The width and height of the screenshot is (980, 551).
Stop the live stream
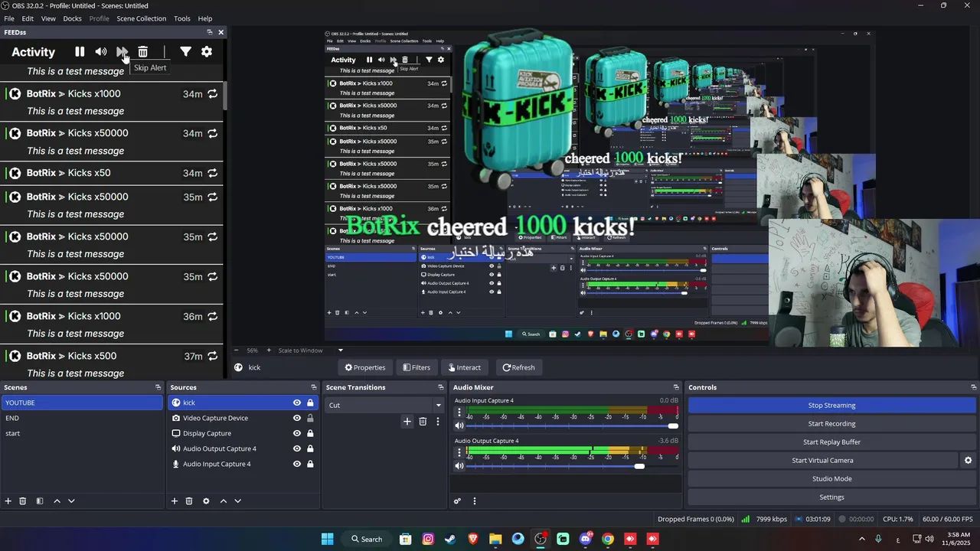click(831, 406)
